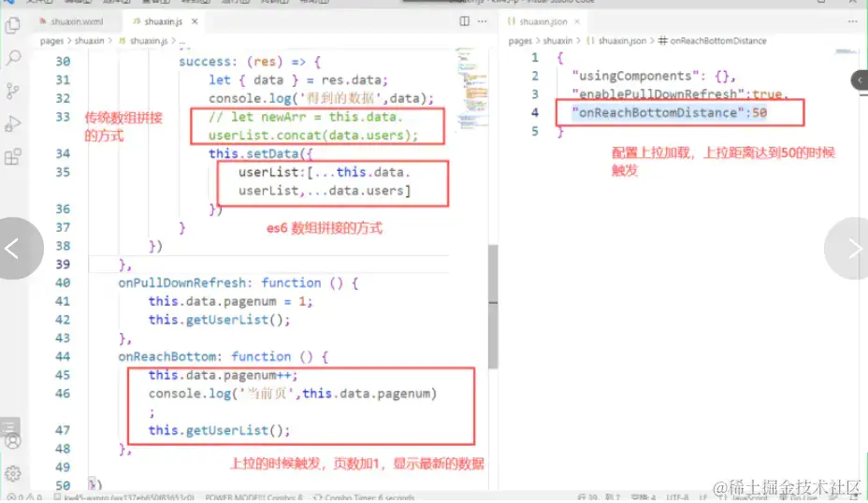
Task: Close the shuaxin.js tab
Action: 195,21
